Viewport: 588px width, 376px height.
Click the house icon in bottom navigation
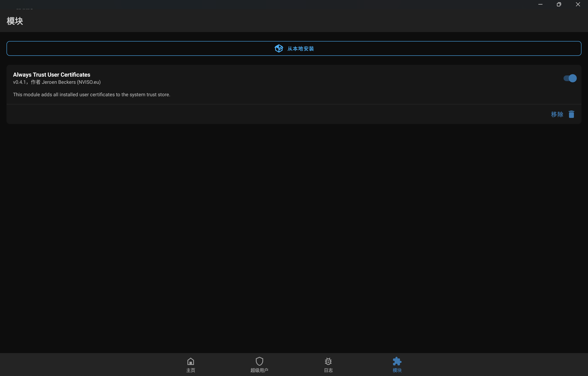coord(190,361)
